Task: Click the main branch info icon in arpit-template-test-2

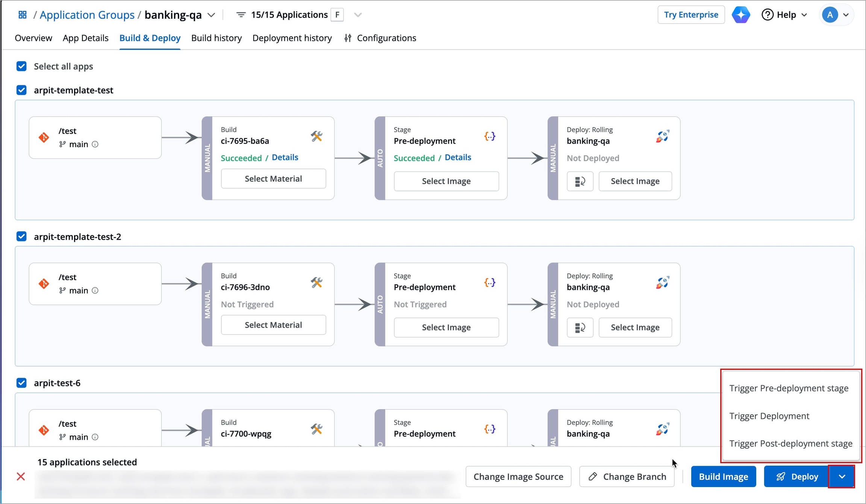Action: pos(95,291)
